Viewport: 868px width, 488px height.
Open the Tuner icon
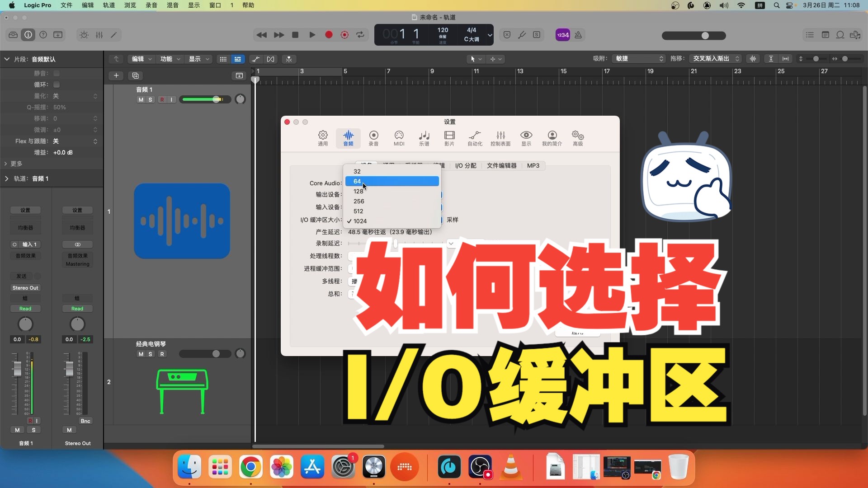(x=522, y=35)
